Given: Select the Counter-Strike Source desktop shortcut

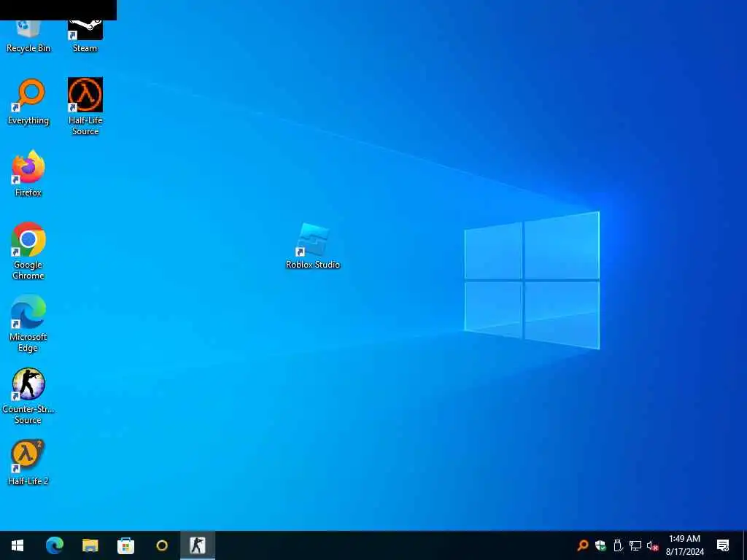Looking at the screenshot, I should click(28, 396).
